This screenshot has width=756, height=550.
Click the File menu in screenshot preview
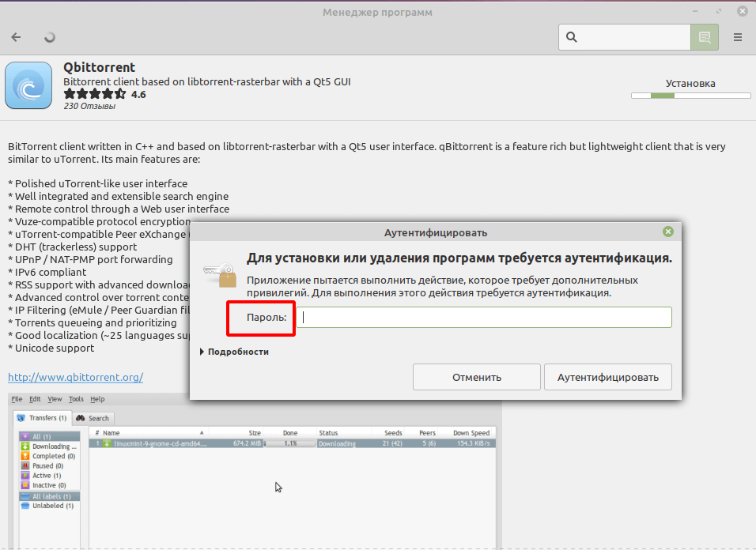[17, 399]
